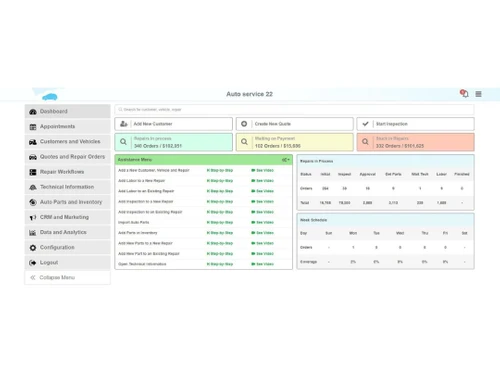500x375 pixels.
Task: See Video for Open Technical Information
Action: click(262, 264)
